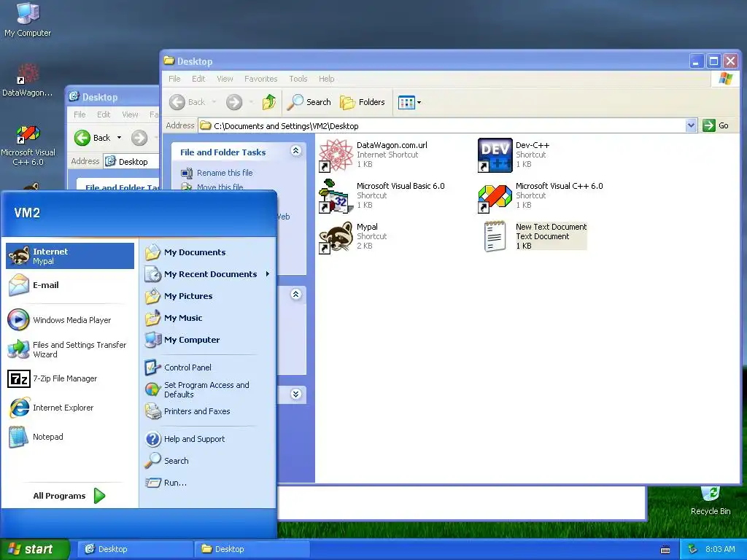Open Files and Settings Transfer Wizard
This screenshot has height=560, width=747.
click(x=70, y=349)
